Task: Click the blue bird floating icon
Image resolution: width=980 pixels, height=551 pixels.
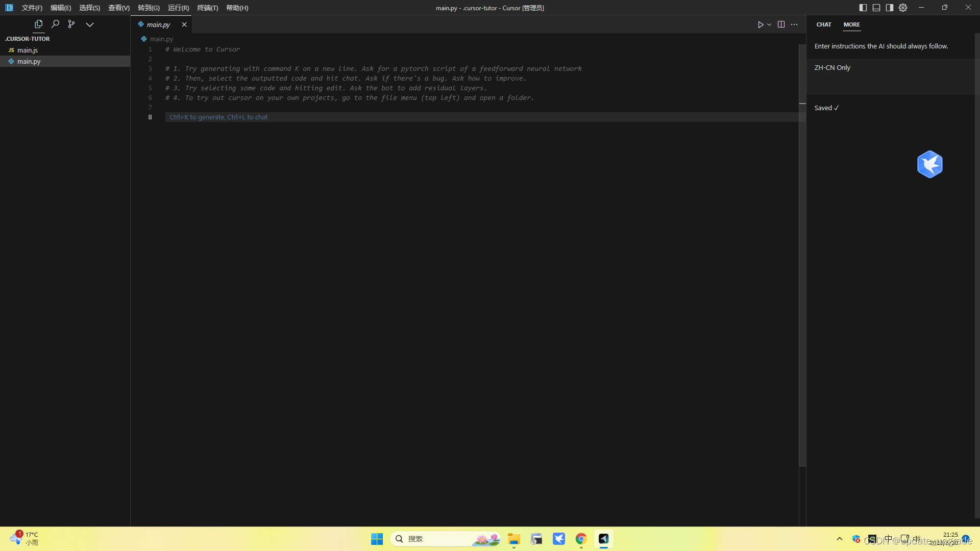Action: 929,164
